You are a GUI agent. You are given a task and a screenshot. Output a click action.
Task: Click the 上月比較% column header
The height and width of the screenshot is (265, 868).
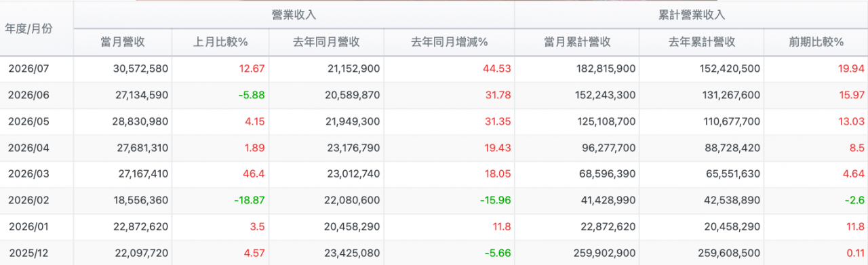tap(221, 42)
